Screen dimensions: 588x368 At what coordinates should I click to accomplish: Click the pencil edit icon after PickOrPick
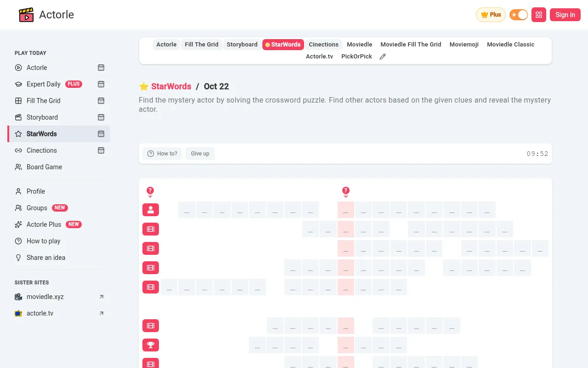(383, 57)
